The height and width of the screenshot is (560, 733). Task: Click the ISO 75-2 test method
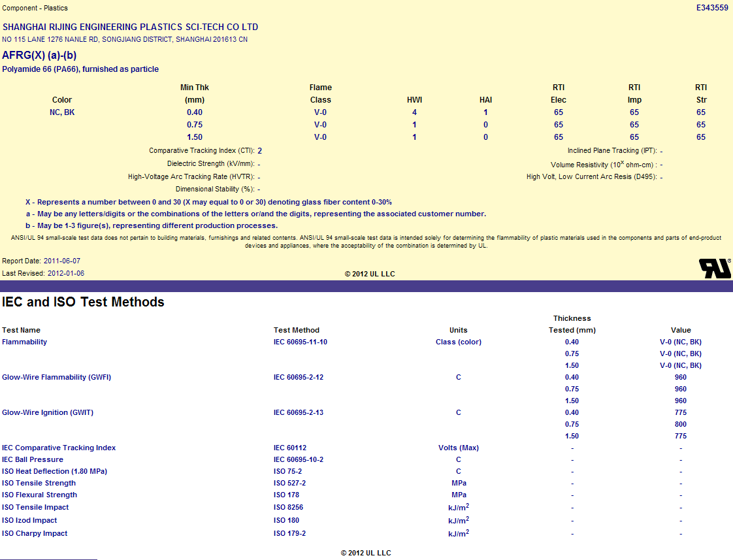coord(287,471)
